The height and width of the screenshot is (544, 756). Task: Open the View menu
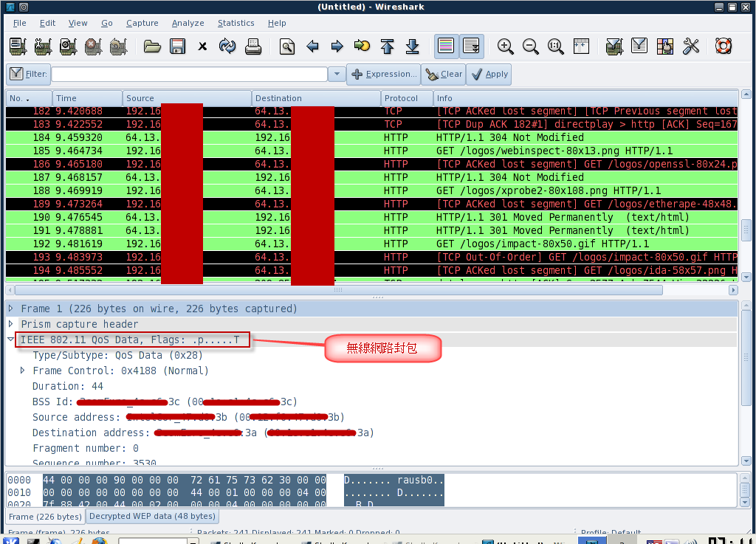click(78, 23)
